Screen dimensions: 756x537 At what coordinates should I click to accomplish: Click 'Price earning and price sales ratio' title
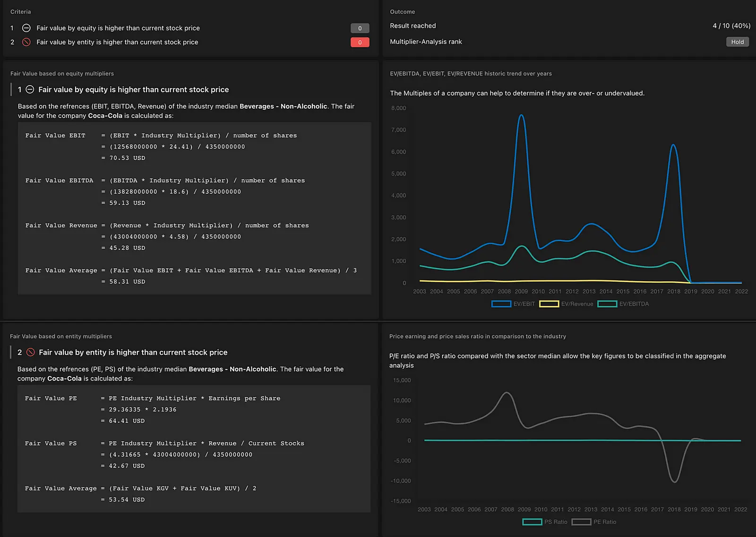pos(478,337)
